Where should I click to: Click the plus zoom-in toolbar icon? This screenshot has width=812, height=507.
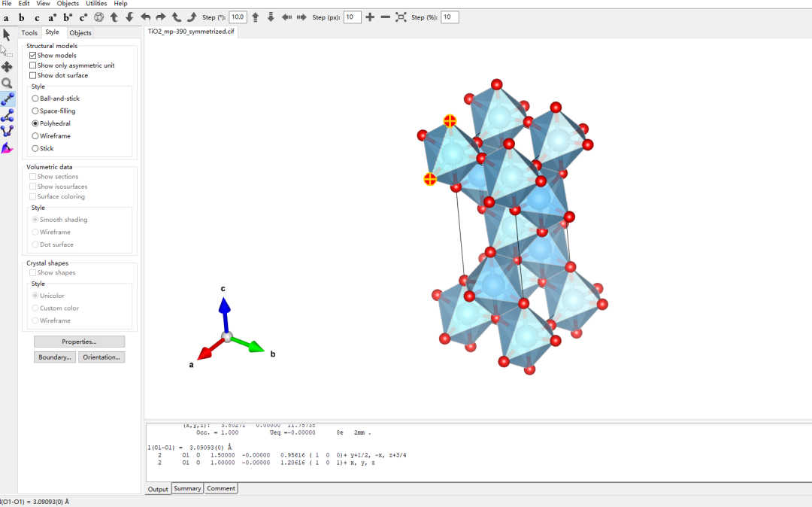(x=370, y=17)
